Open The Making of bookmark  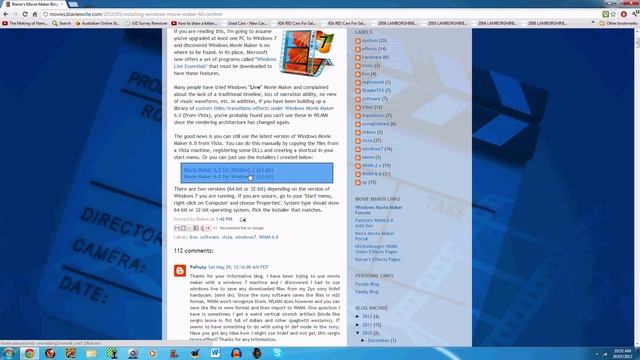(x=24, y=23)
